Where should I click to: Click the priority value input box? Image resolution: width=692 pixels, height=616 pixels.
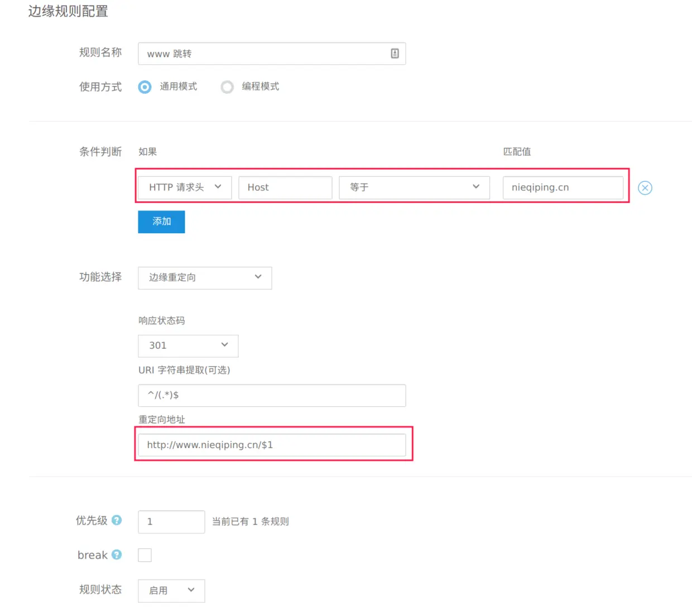[x=171, y=521]
